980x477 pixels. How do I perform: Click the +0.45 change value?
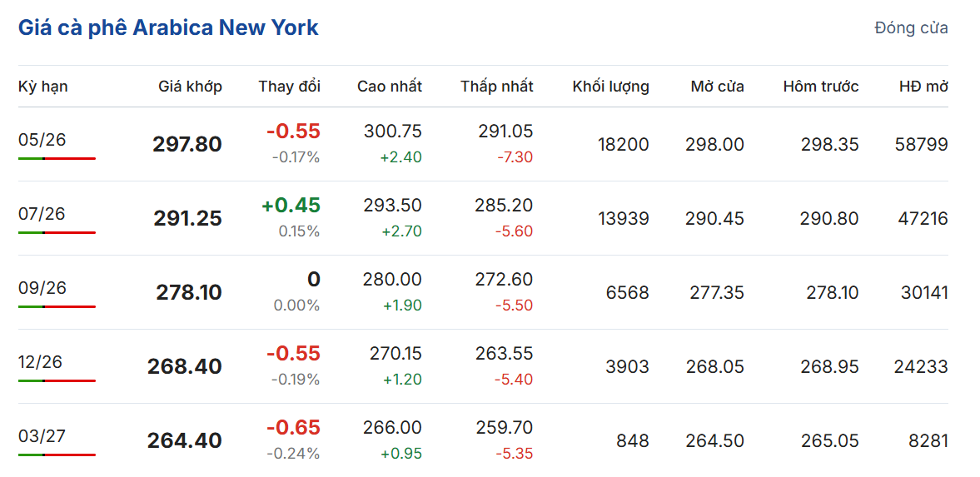[291, 206]
